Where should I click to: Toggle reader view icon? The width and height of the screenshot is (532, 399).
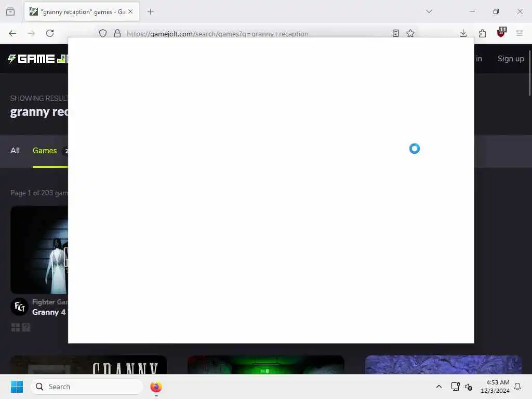point(395,33)
